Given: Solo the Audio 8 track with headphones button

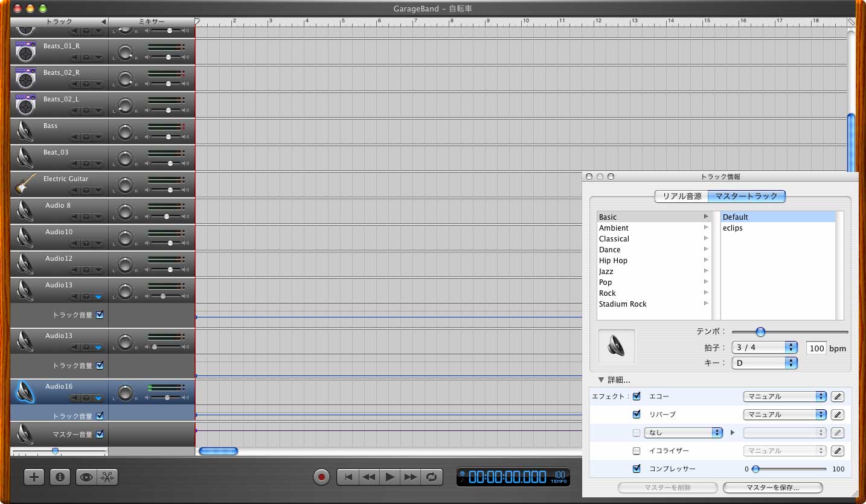Looking at the screenshot, I should click(x=86, y=217).
